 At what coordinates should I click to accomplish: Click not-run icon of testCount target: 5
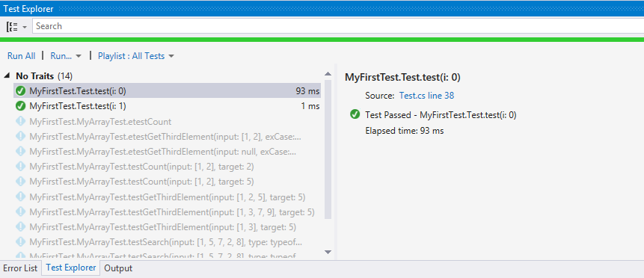coord(20,182)
